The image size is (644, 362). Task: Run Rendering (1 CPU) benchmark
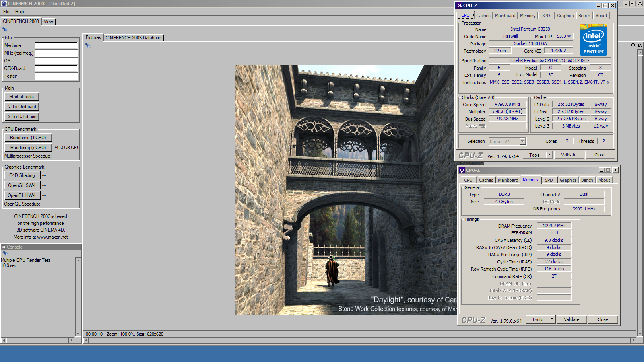28,138
